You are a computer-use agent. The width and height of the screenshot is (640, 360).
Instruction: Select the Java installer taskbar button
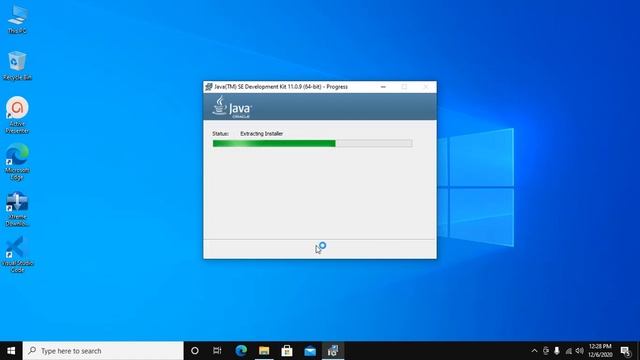click(333, 351)
